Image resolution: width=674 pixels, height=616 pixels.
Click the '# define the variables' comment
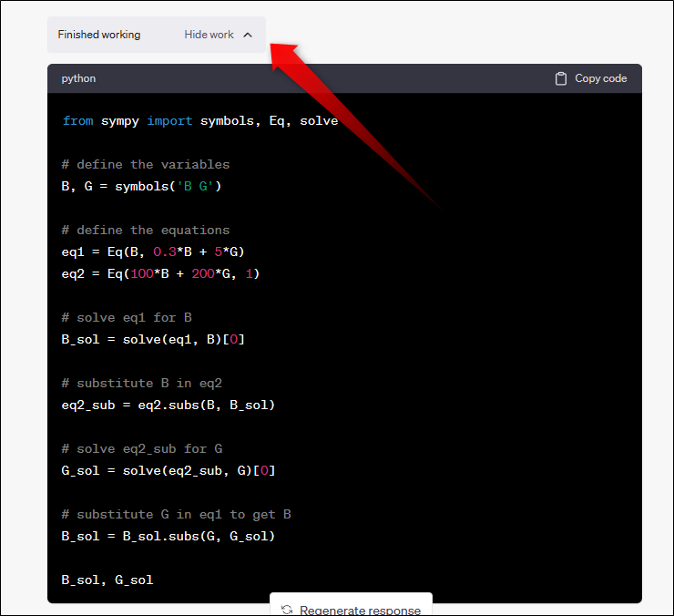(x=146, y=164)
